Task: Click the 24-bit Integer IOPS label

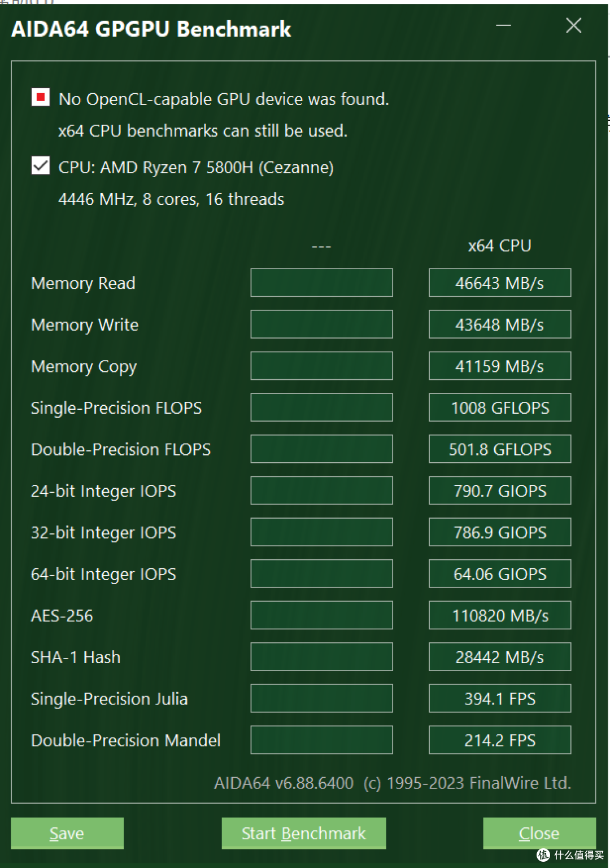Action: 103,492
